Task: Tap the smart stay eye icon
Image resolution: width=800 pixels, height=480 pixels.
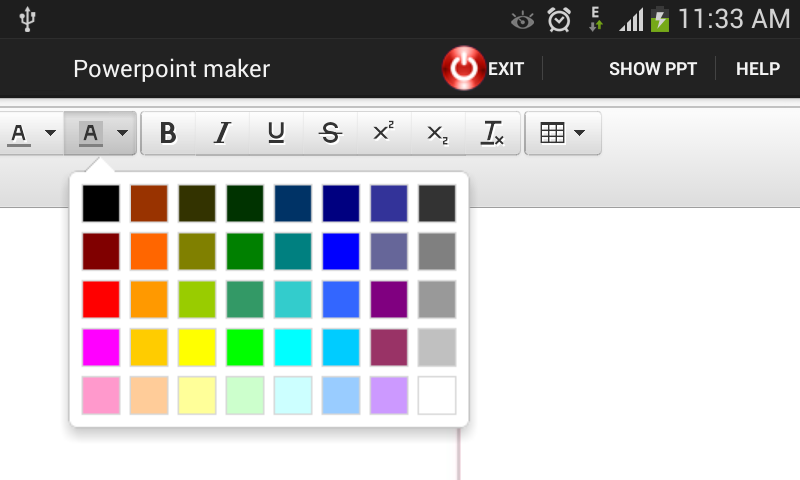Action: pos(522,20)
